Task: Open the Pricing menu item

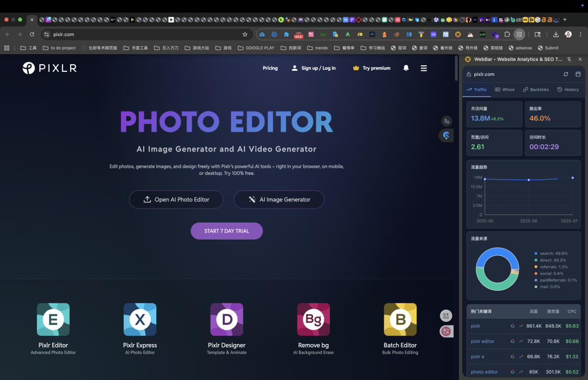Action: coord(270,68)
